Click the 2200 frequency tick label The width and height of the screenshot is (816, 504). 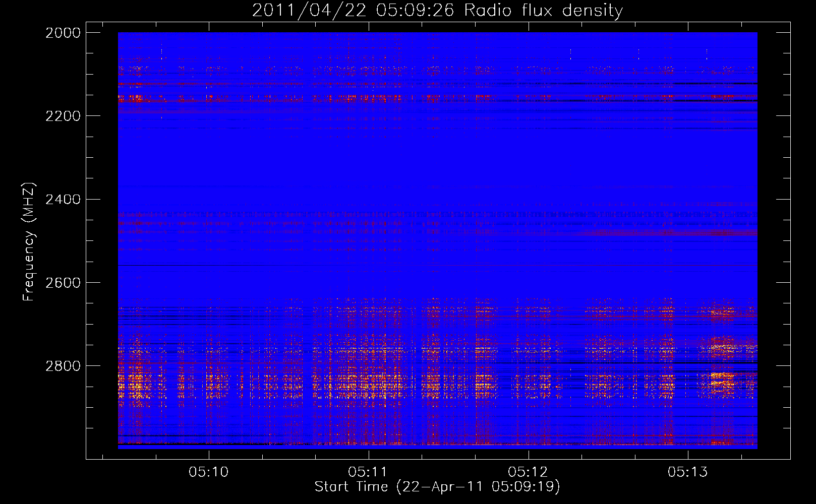click(x=63, y=116)
